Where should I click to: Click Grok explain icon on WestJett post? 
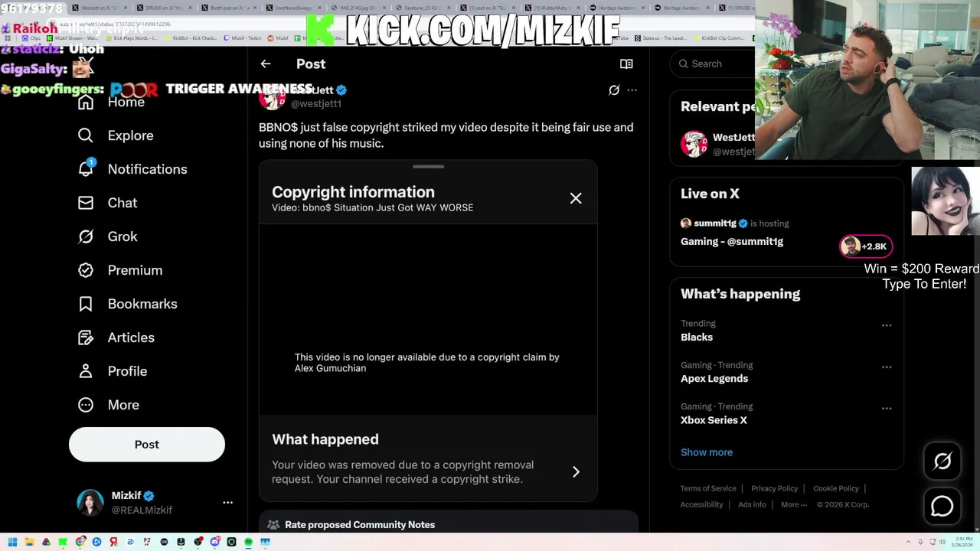pyautogui.click(x=614, y=90)
